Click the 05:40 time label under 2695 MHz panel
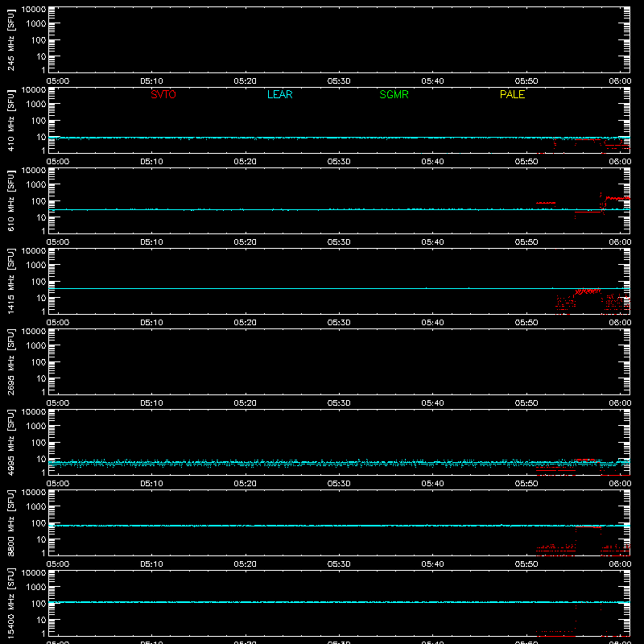The height and width of the screenshot is (644, 644). coord(432,403)
